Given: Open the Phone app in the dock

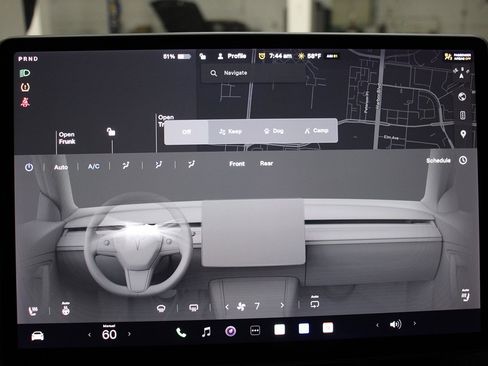Looking at the screenshot, I should pos(181,332).
